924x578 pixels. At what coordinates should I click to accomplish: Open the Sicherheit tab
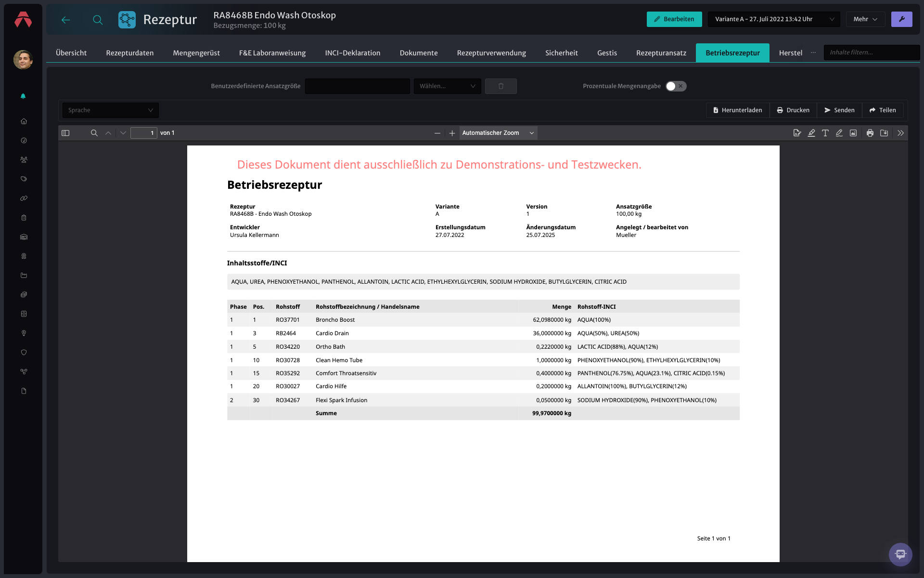click(561, 53)
